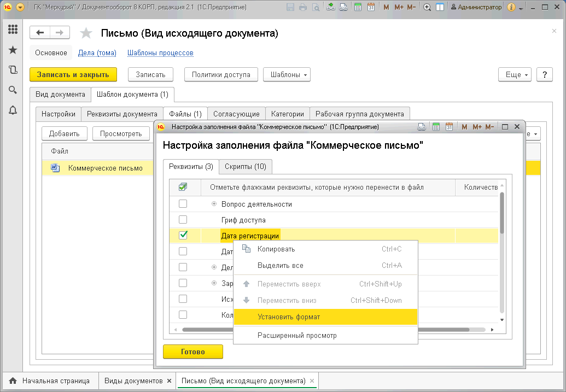Open the Реквизиты документа tab
This screenshot has height=392, width=566.
(122, 114)
